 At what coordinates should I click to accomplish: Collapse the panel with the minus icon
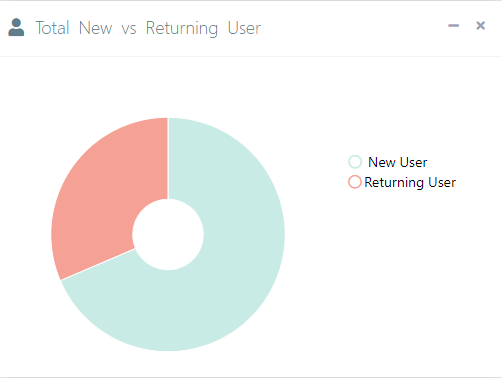pyautogui.click(x=453, y=26)
